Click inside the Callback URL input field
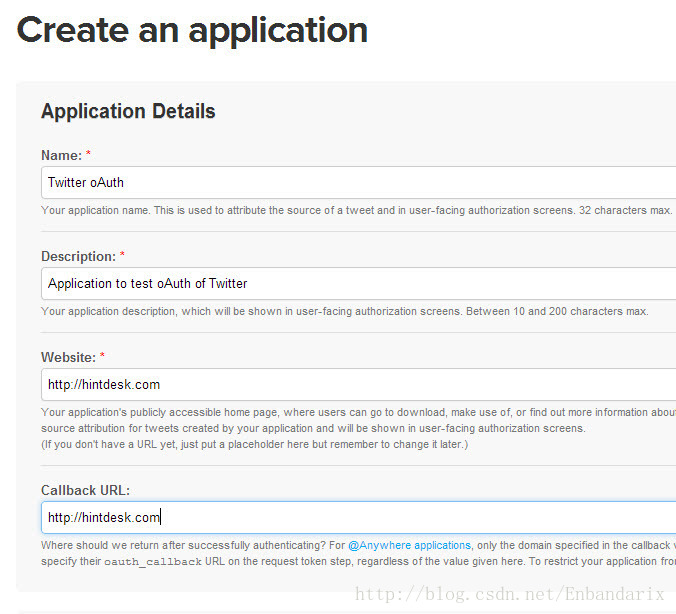Viewport: 676px width, 614px height. (x=359, y=517)
